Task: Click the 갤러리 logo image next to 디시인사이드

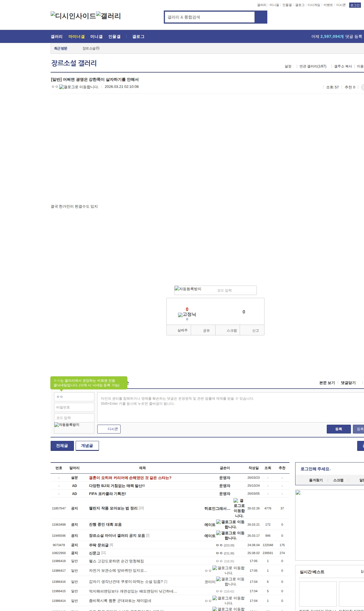Action: (x=109, y=16)
